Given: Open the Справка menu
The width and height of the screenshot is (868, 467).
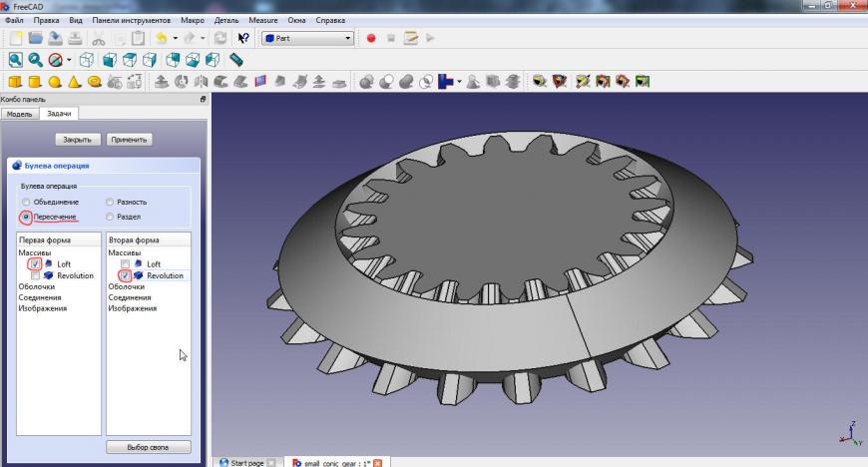Looking at the screenshot, I should tap(330, 21).
